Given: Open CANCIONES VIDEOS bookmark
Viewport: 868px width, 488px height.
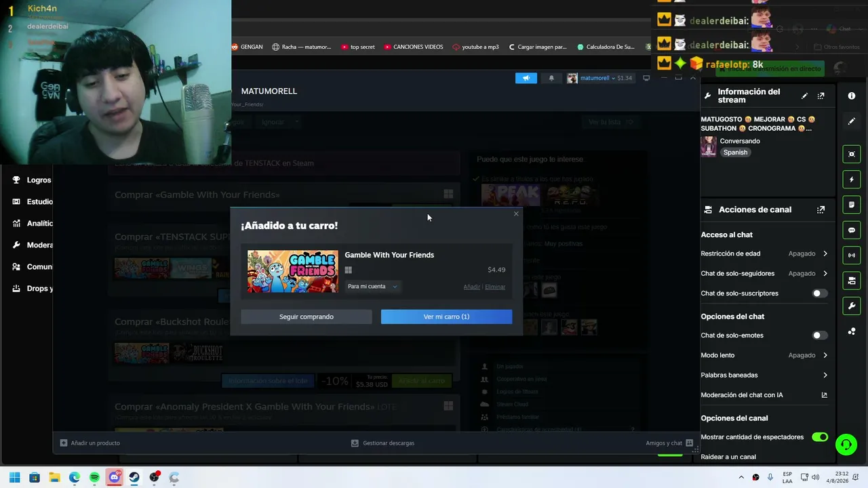Looking at the screenshot, I should (x=414, y=47).
